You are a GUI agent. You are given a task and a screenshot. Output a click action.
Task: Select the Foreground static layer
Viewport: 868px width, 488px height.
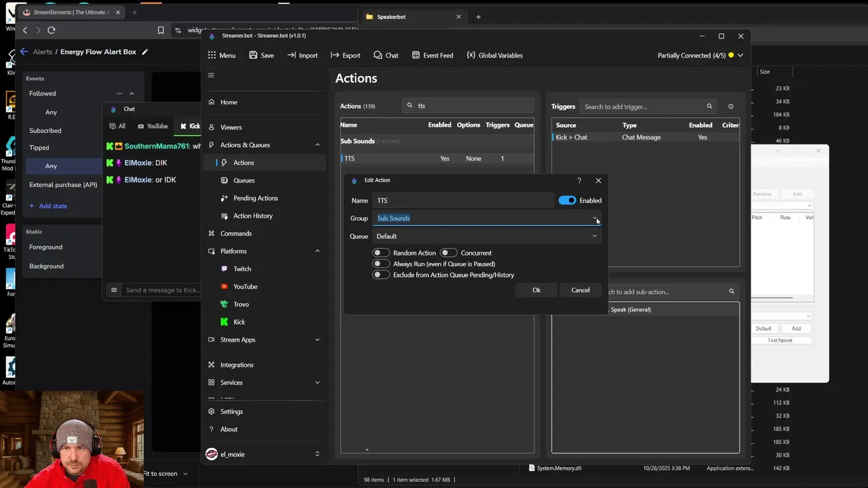tap(45, 247)
